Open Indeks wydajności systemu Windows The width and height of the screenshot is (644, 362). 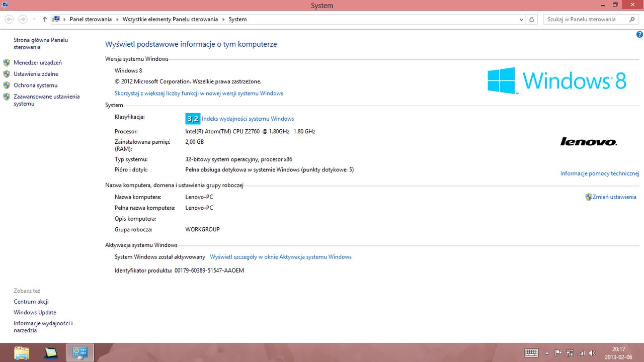pyautogui.click(x=248, y=119)
